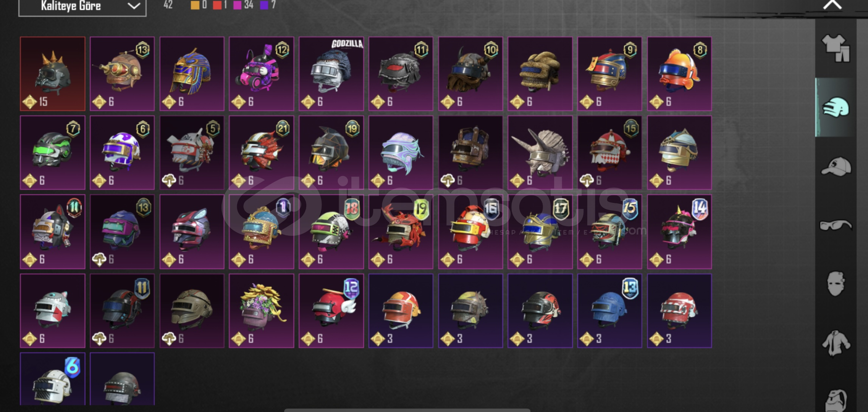The width and height of the screenshot is (868, 412).
Task: Collapse the panel with the up chevron
Action: [x=832, y=5]
